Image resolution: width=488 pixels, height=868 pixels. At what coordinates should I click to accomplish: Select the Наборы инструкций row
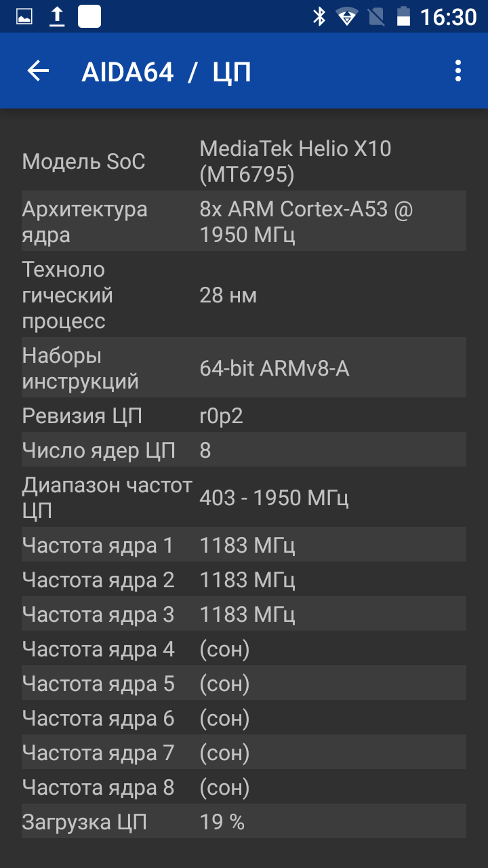[244, 367]
